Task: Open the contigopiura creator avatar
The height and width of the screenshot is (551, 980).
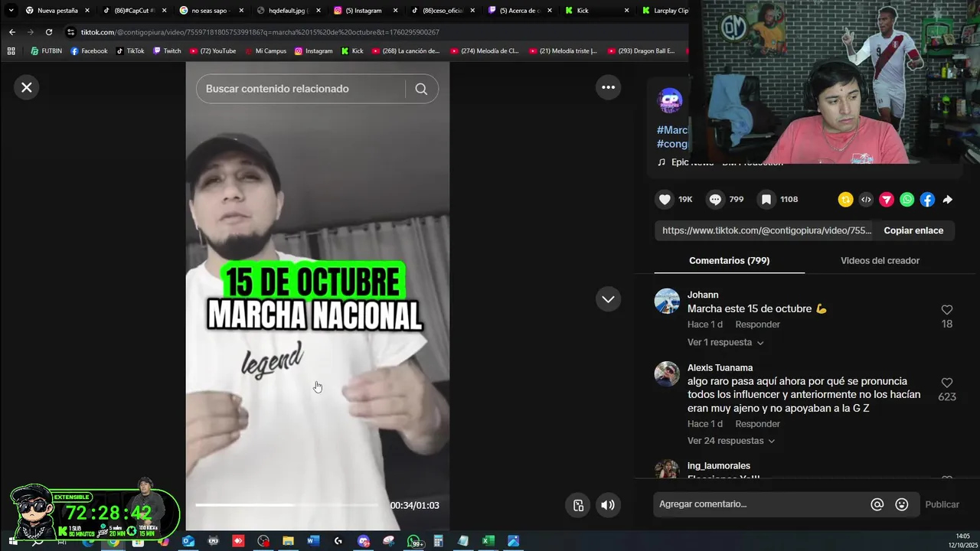Action: click(671, 101)
